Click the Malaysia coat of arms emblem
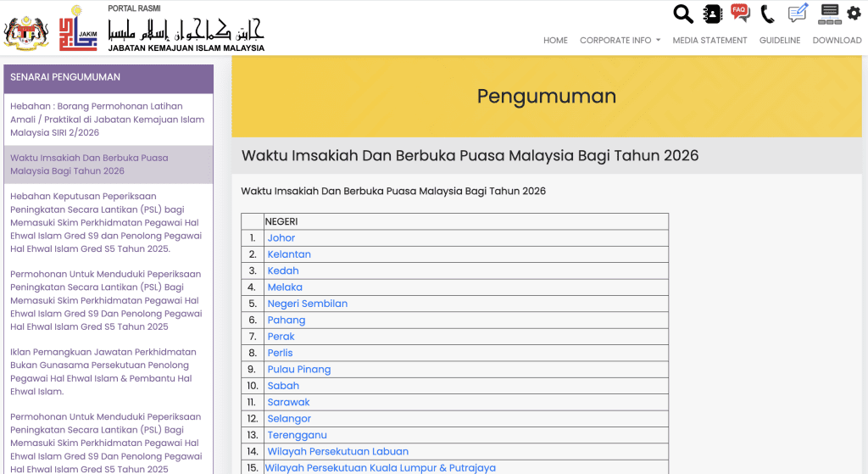 26,30
